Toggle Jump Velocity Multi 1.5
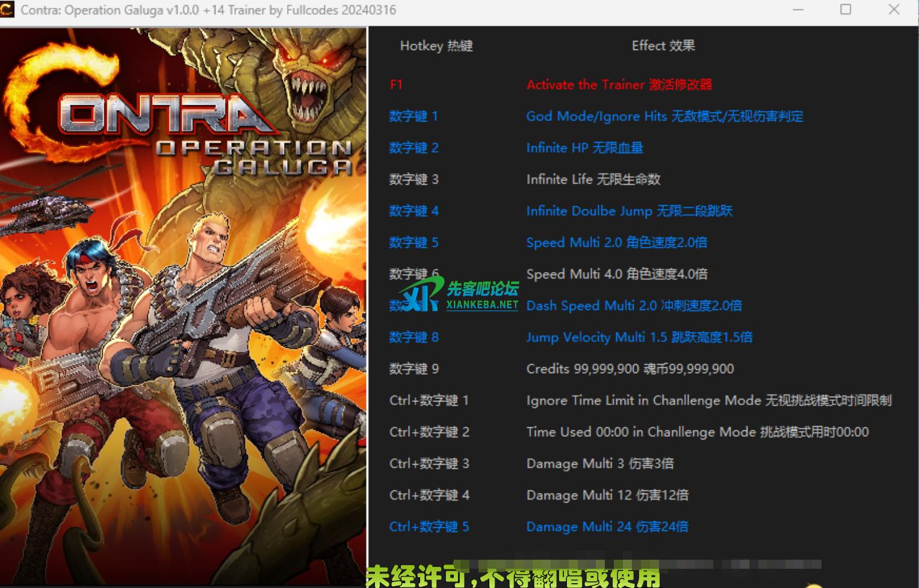919x588 pixels. [x=639, y=338]
